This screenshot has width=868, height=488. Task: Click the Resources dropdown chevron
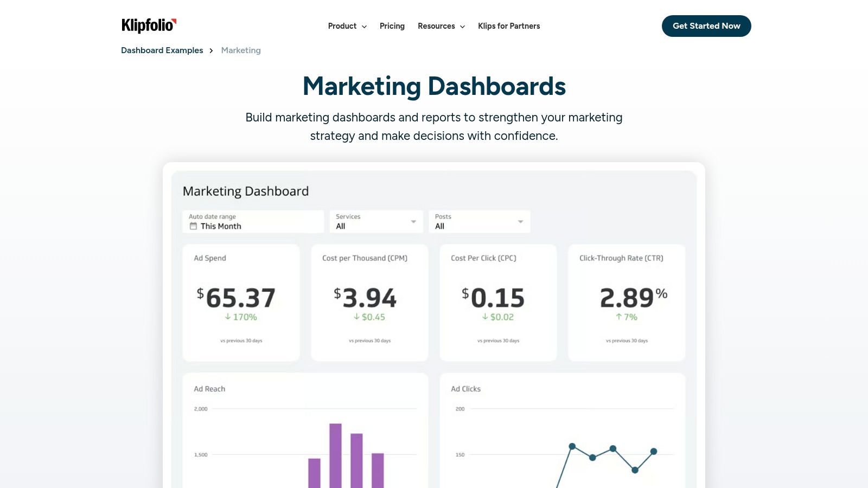[462, 26]
